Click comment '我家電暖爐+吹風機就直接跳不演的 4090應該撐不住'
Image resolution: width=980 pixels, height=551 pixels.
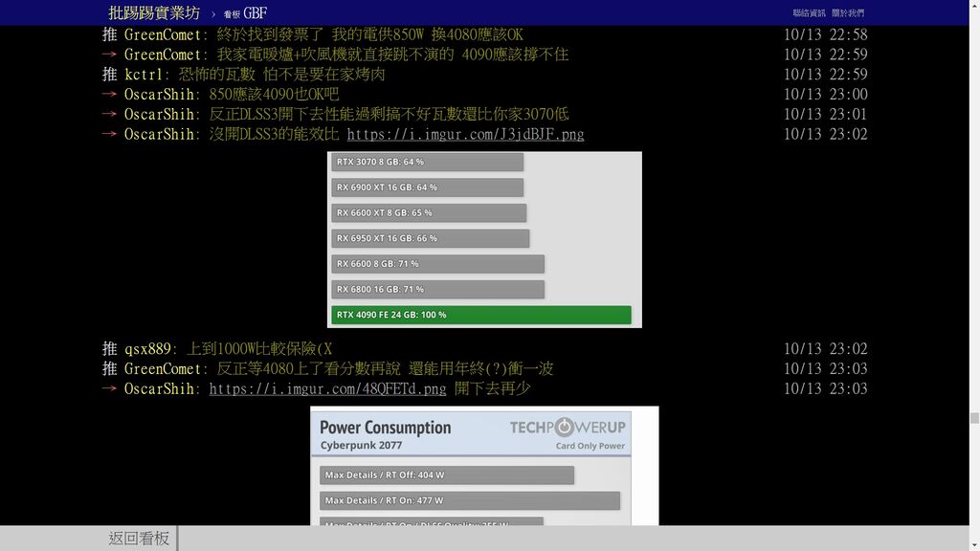(392, 55)
